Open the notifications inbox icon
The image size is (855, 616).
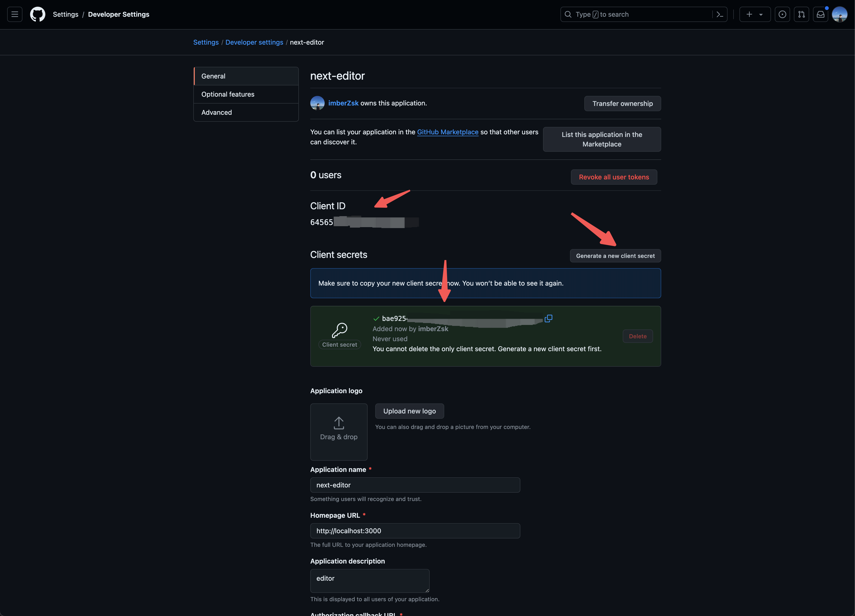(x=820, y=14)
